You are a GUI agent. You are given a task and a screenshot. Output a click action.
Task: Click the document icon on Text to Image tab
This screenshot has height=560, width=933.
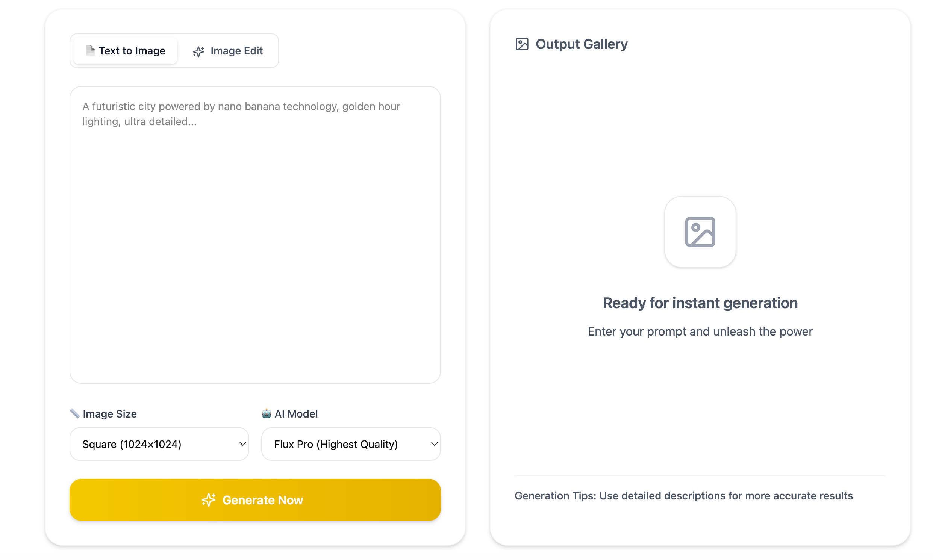click(90, 50)
